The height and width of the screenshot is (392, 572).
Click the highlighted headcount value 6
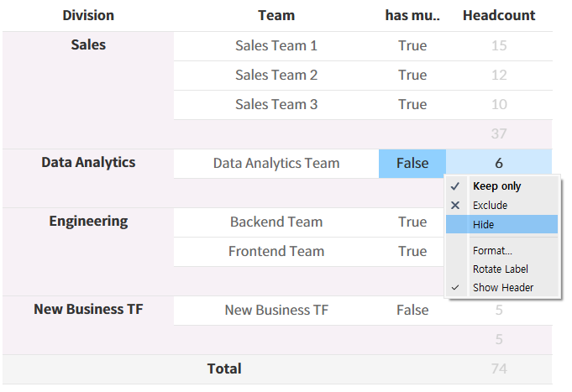pos(499,164)
